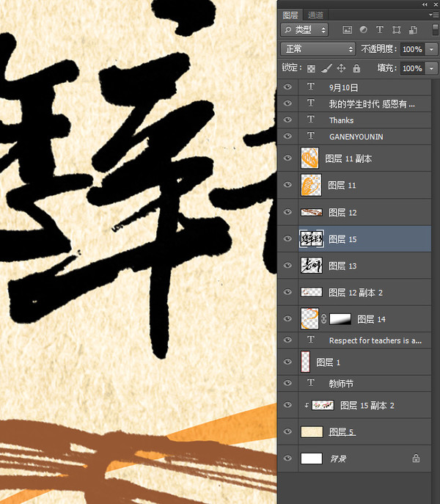
Task: Hide 图层 13 layer
Action: tap(287, 265)
